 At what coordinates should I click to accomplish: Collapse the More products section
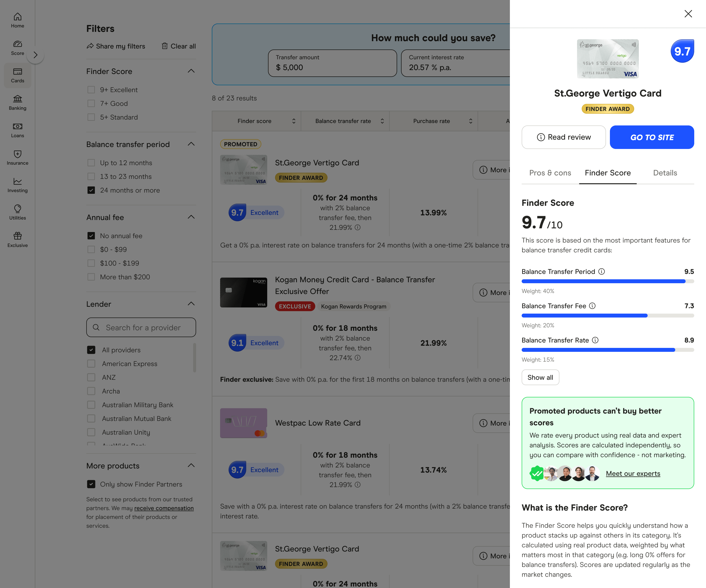tap(191, 465)
